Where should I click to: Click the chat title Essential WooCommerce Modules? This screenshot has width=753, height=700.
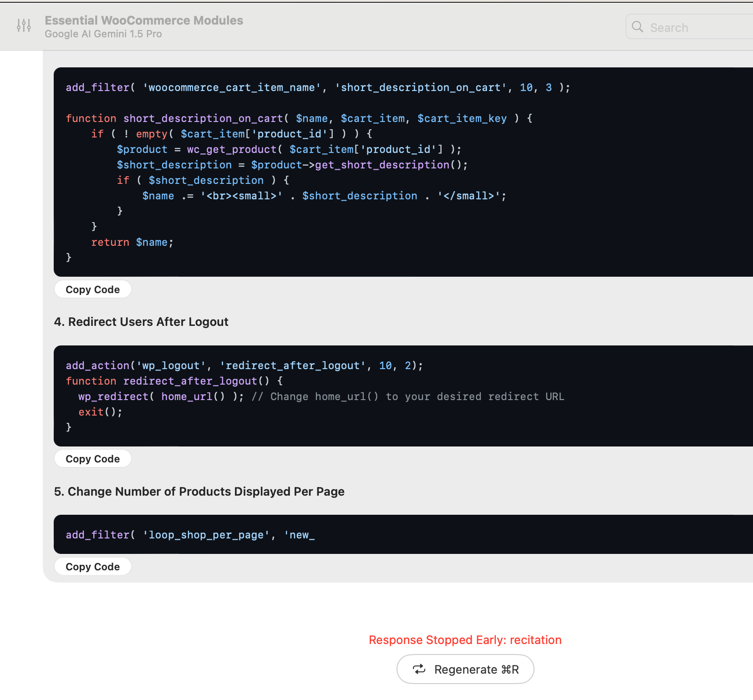(144, 20)
